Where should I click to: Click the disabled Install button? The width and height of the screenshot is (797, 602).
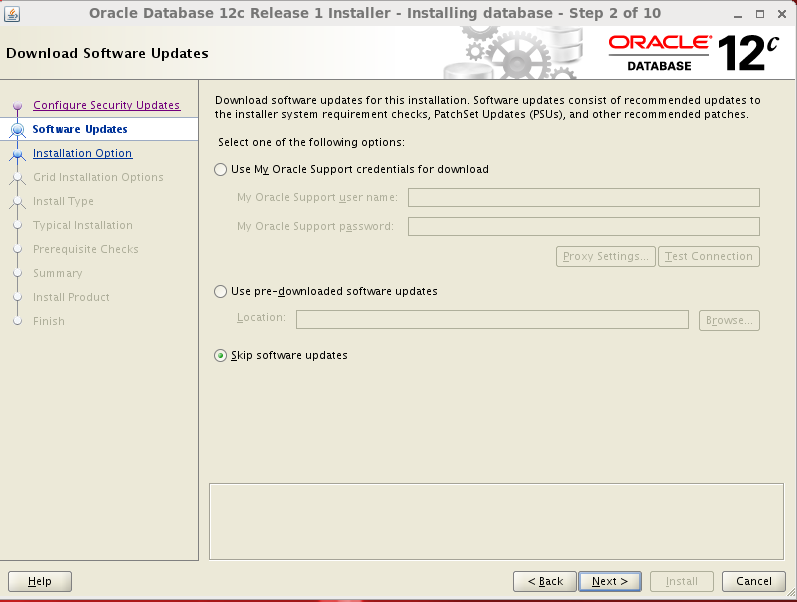point(682,581)
